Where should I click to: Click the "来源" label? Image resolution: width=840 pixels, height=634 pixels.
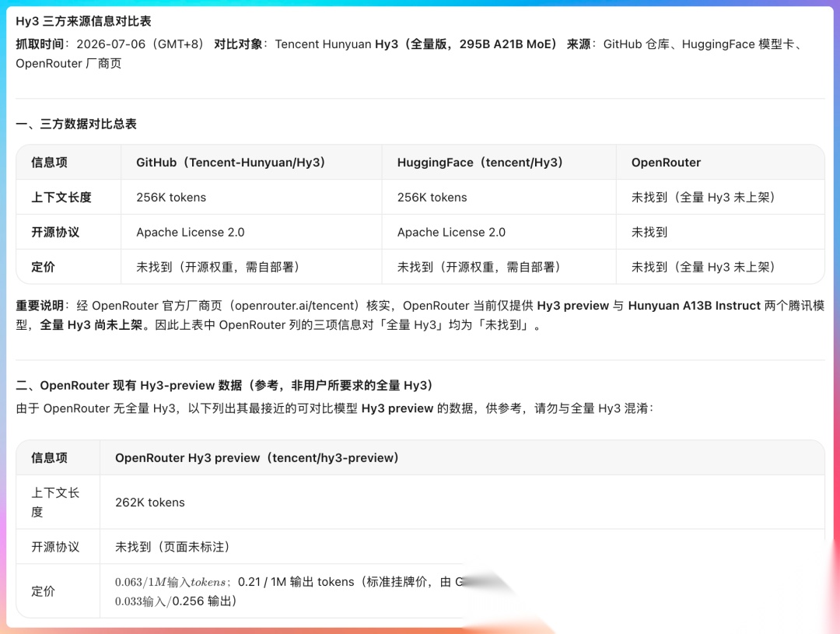point(579,44)
